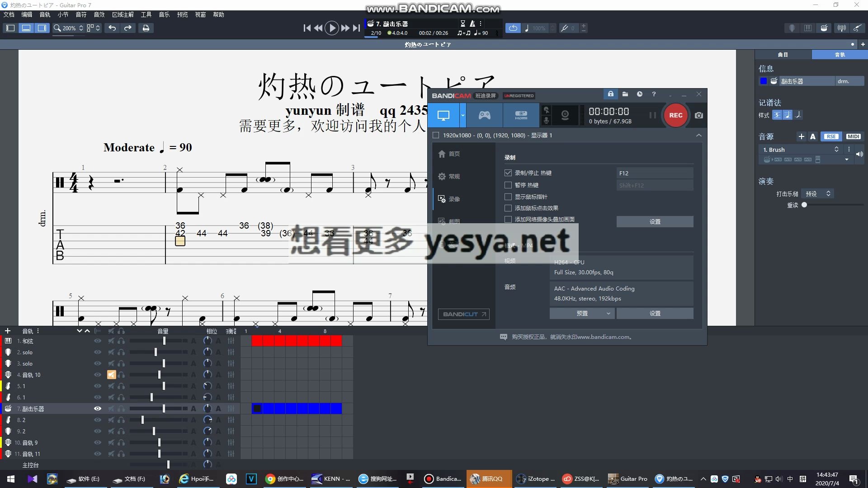Click the Play button in transport controls
Viewport: 868px width, 488px height.
coord(332,28)
